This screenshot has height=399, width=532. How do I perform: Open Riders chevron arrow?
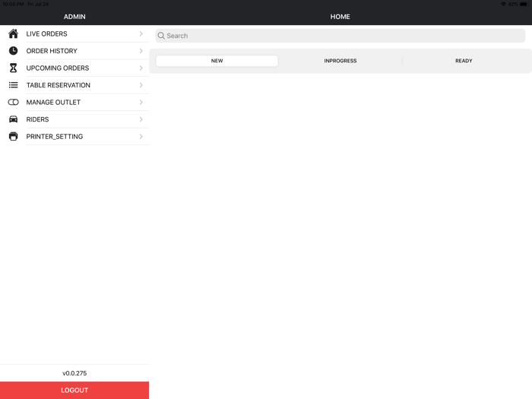pos(141,119)
